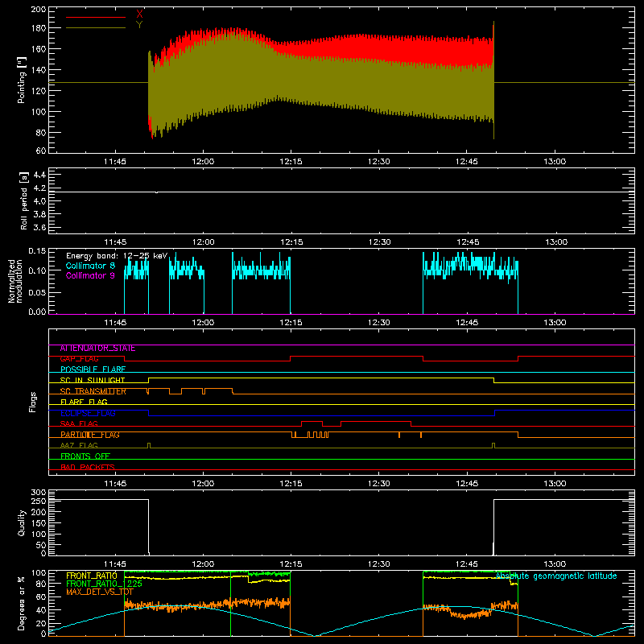The width and height of the screenshot is (644, 644).
Task: Click the Roll period axis title
Action: point(24,200)
